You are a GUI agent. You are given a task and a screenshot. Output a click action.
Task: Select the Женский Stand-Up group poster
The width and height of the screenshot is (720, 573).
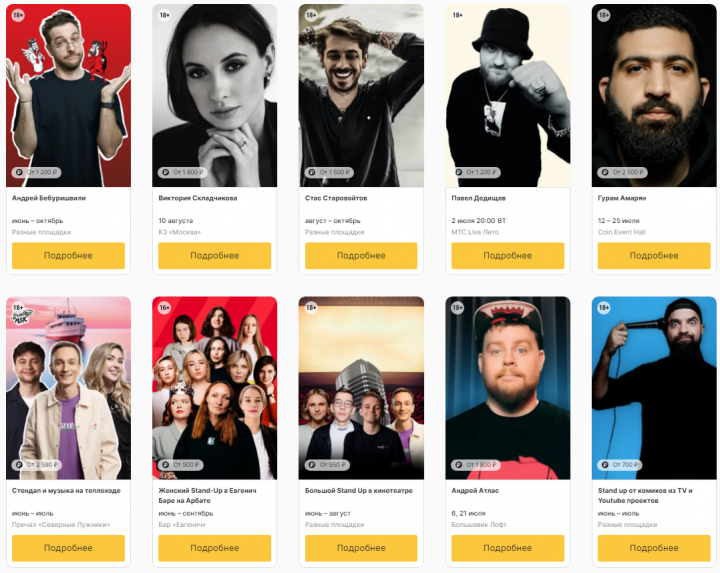pyautogui.click(x=214, y=388)
